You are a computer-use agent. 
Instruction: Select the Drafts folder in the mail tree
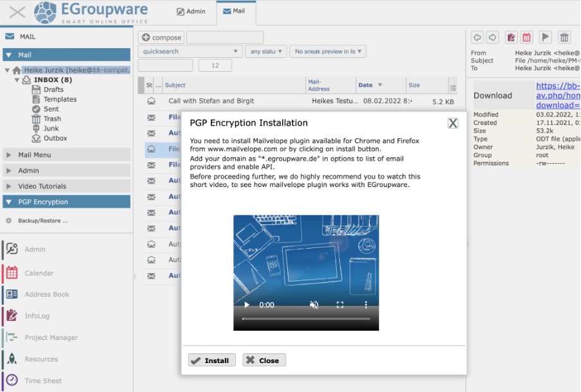click(x=53, y=90)
